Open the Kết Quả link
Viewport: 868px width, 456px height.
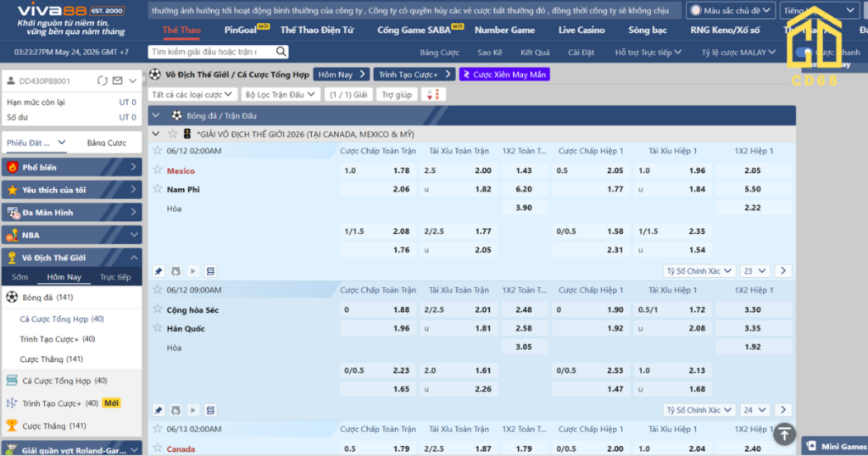[x=535, y=52]
